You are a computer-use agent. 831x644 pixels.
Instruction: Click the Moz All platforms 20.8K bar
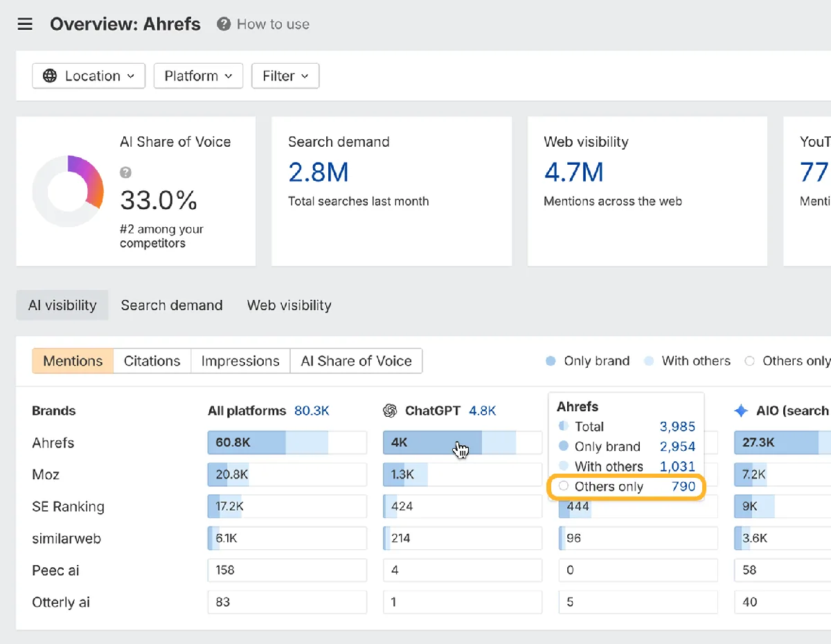pyautogui.click(x=287, y=474)
